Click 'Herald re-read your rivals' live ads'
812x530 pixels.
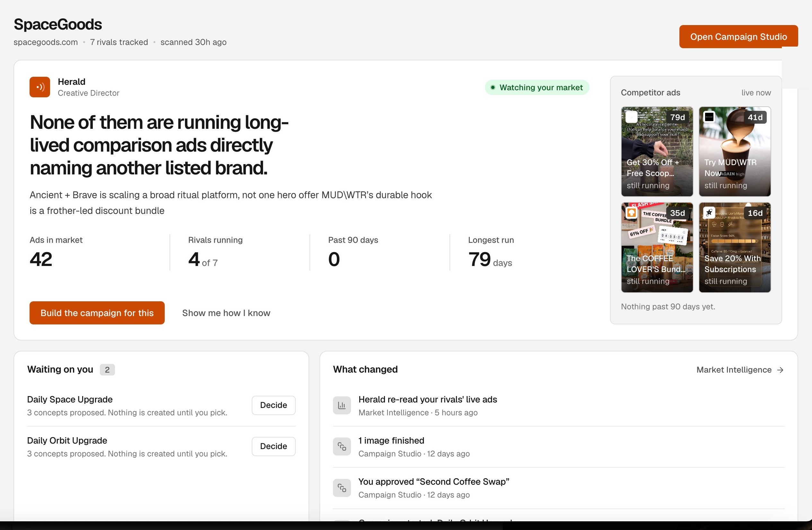[x=427, y=399]
